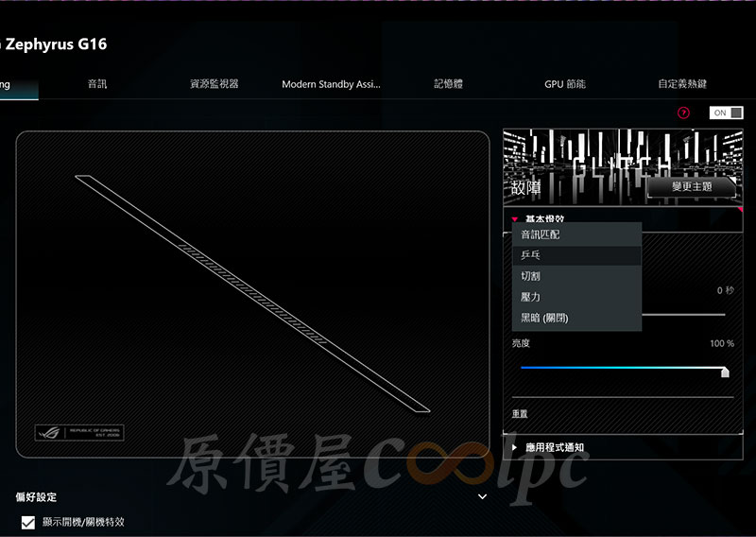
Task: Toggle 顯示開機/關機特效 checkbox
Action: point(28,522)
